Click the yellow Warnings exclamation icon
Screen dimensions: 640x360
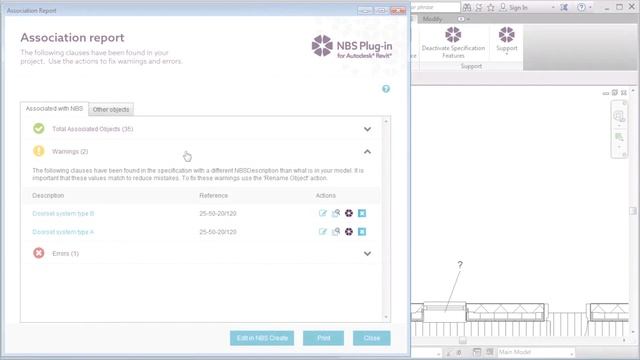pyautogui.click(x=39, y=151)
